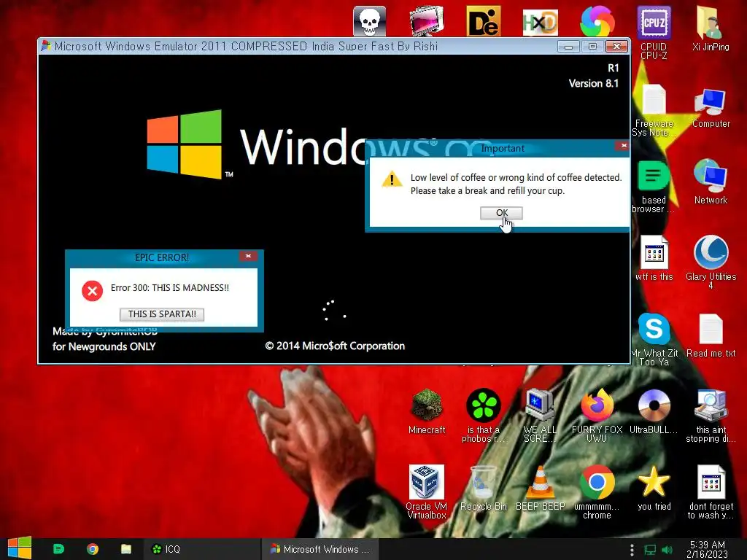This screenshot has width=747, height=560.
Task: Close the EPIC ERROR! dialog
Action: (248, 256)
